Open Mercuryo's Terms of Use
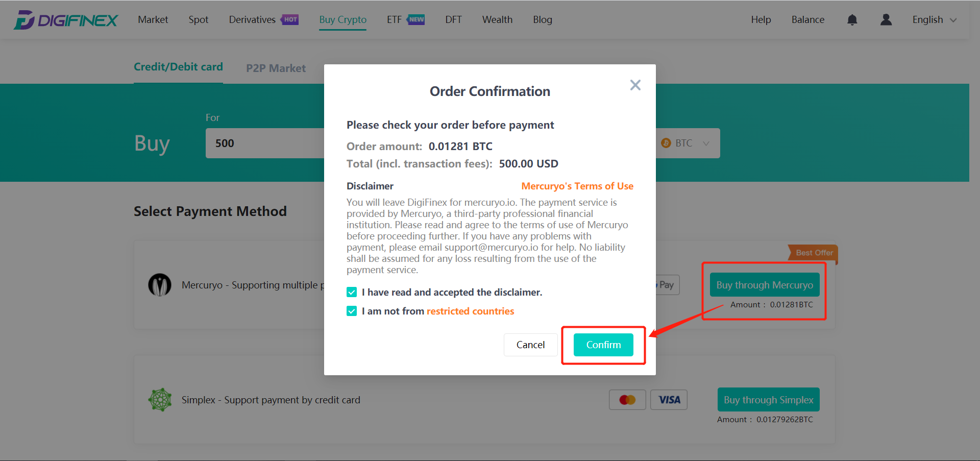 (577, 186)
